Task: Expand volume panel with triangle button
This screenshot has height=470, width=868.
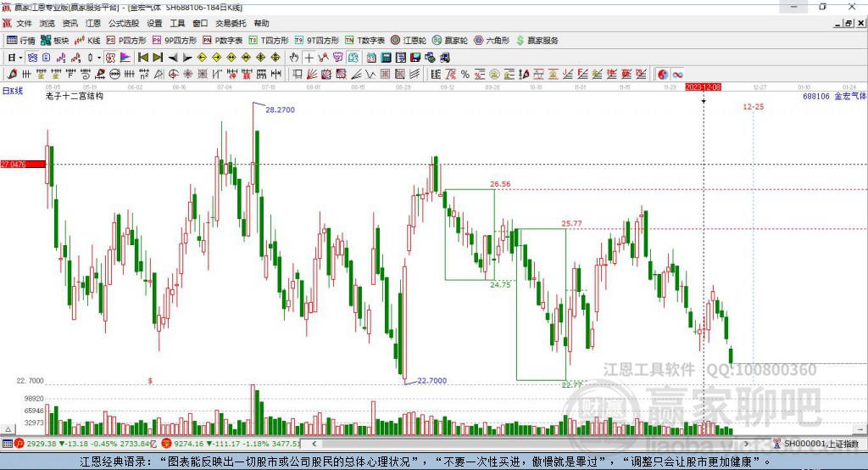Action: (x=8, y=429)
